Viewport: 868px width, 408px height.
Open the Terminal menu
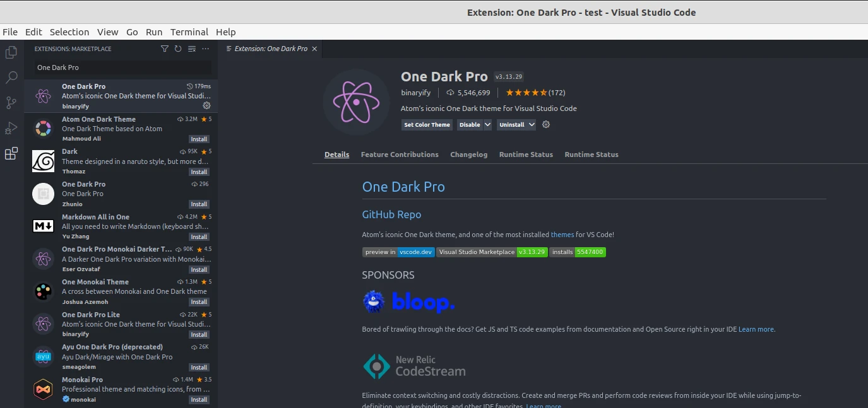pyautogui.click(x=189, y=32)
